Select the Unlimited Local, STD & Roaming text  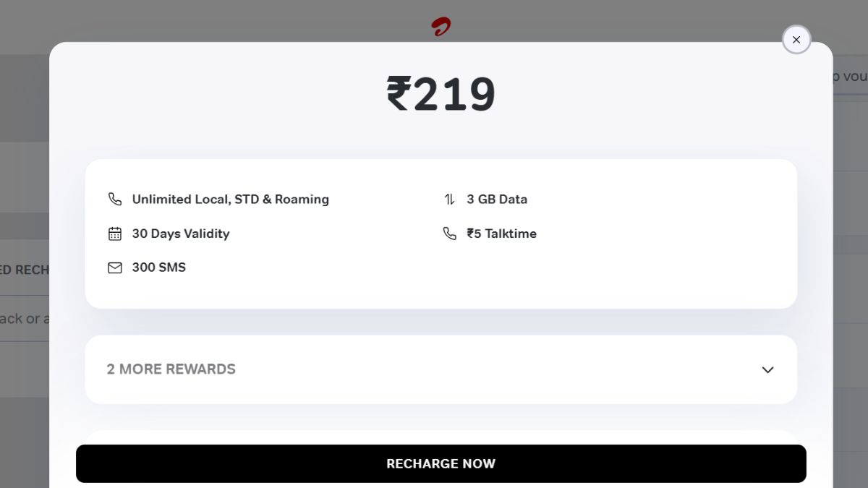pos(230,200)
